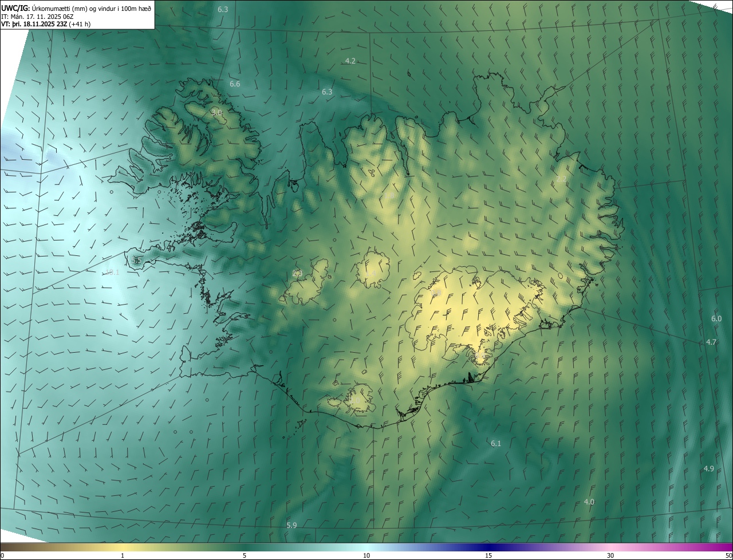Click the 50 tick label on the color scale
The width and height of the screenshot is (733, 560).
728,555
